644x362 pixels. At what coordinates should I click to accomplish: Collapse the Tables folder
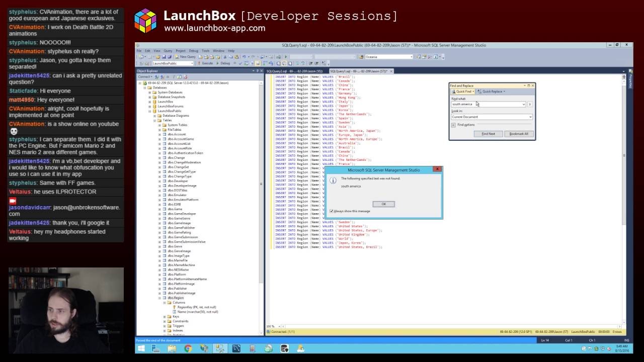[x=154, y=120]
